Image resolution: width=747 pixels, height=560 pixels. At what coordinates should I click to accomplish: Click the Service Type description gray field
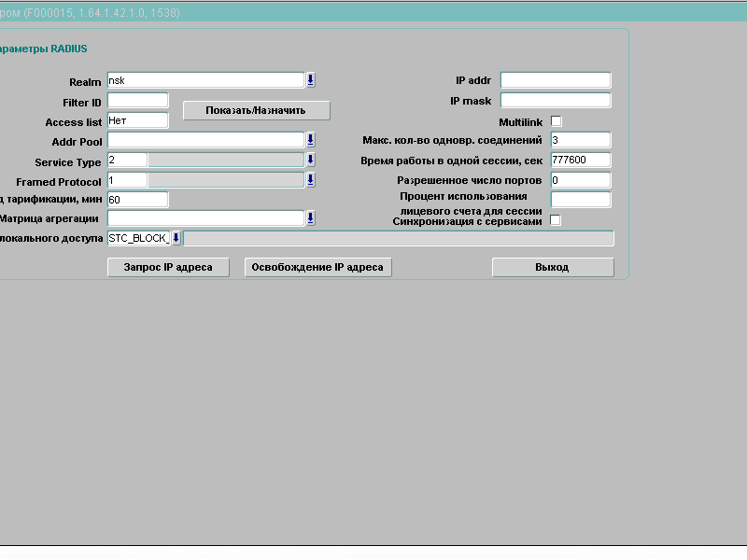(226, 160)
